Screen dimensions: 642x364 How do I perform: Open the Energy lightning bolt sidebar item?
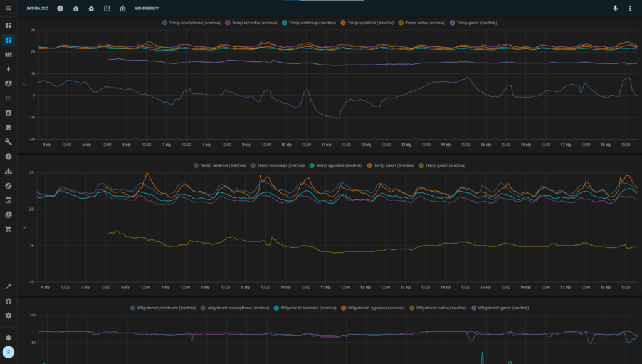coord(8,70)
